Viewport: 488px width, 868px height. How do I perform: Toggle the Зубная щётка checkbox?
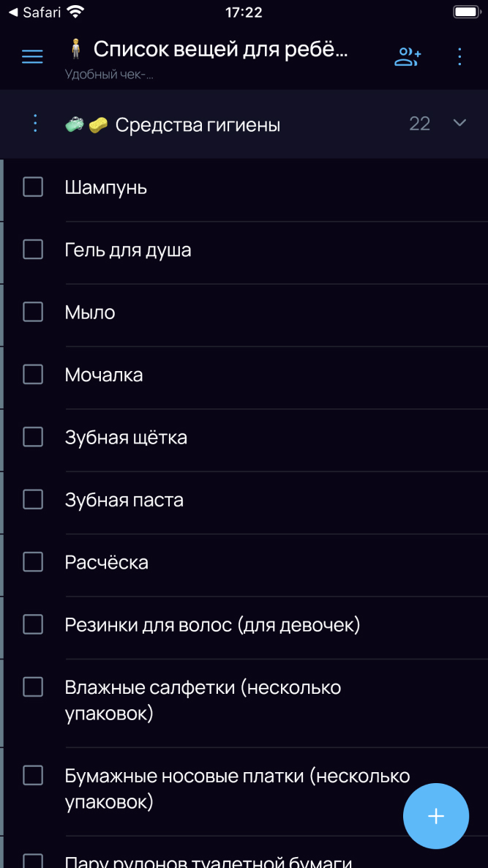click(33, 438)
